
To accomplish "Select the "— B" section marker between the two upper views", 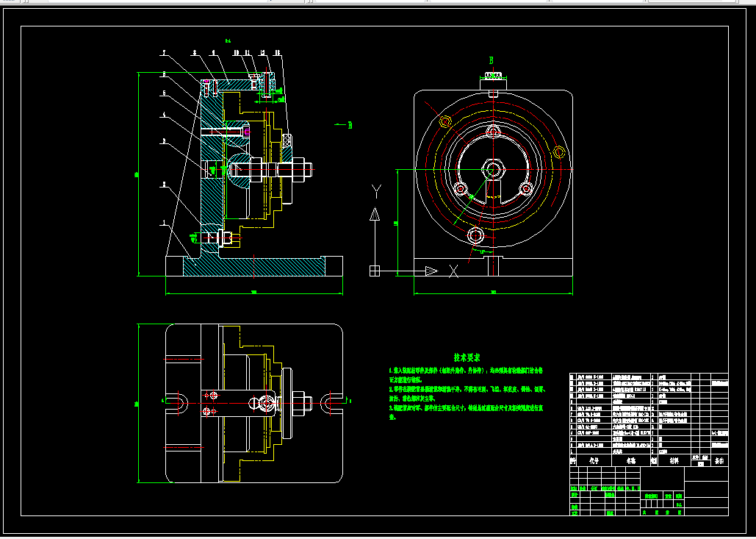I will pyautogui.click(x=343, y=125).
